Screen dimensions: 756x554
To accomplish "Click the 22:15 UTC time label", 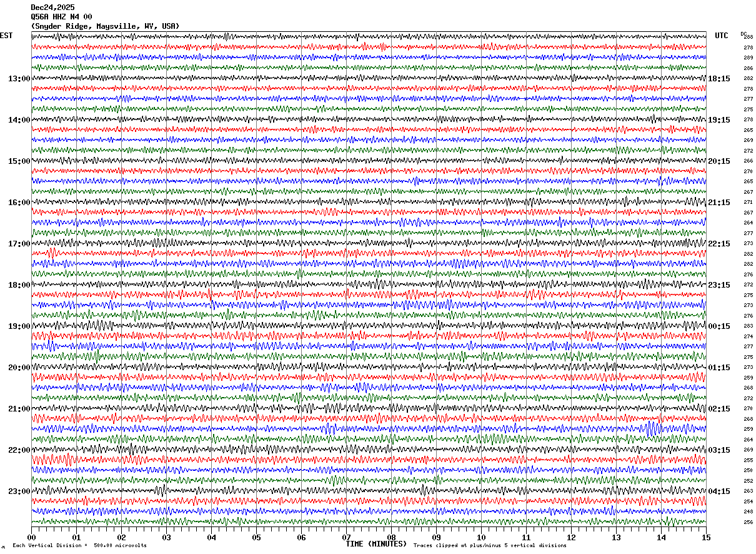I will 719,244.
